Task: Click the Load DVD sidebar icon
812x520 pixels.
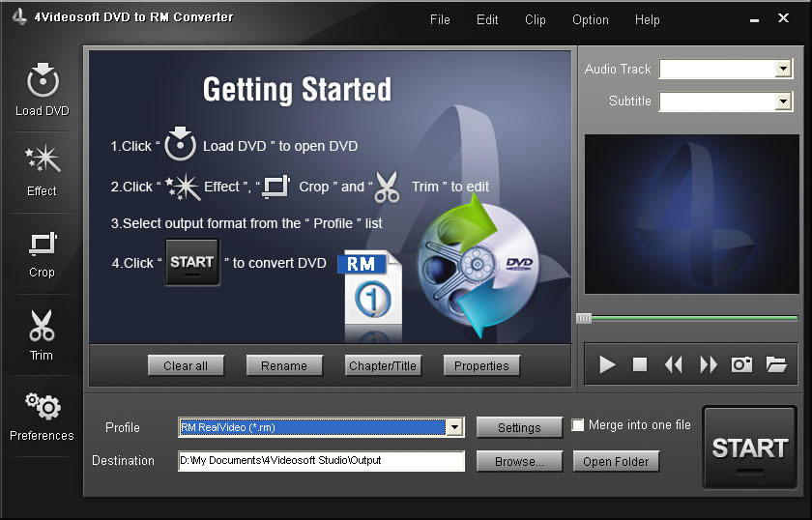Action: click(42, 81)
